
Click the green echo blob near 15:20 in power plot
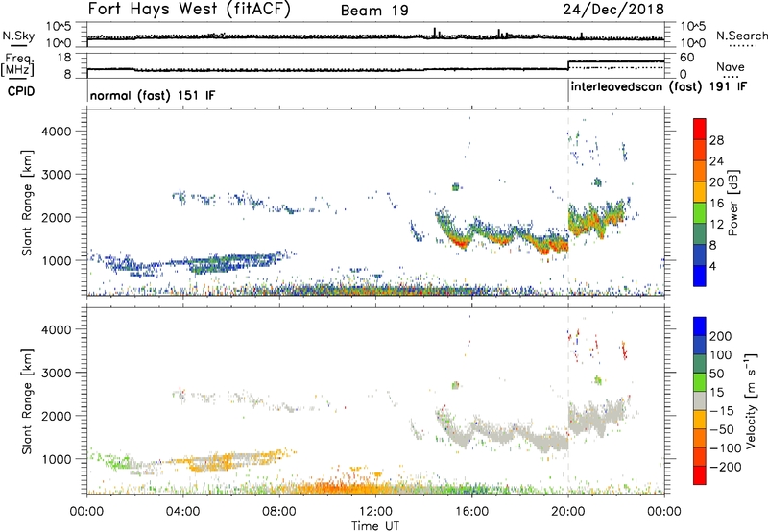pyautogui.click(x=456, y=186)
